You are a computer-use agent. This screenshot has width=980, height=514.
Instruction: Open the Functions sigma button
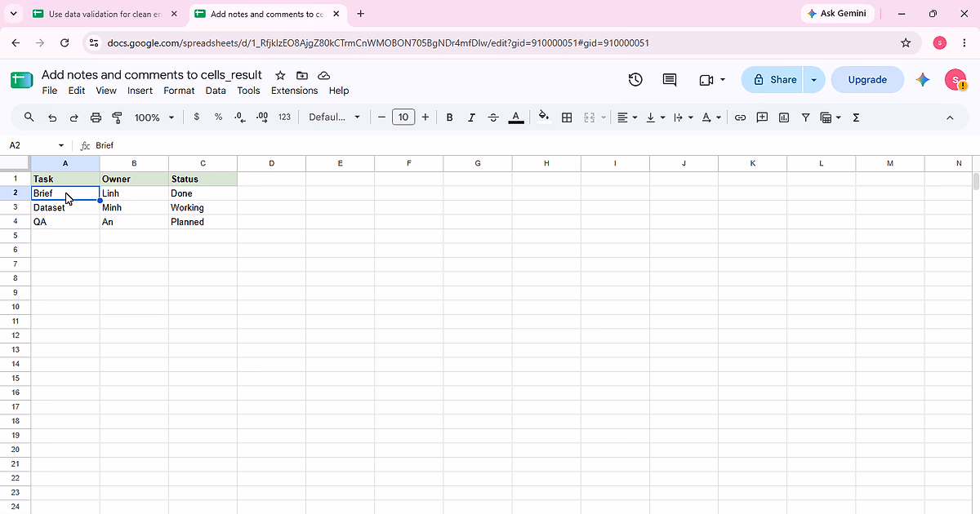(856, 117)
